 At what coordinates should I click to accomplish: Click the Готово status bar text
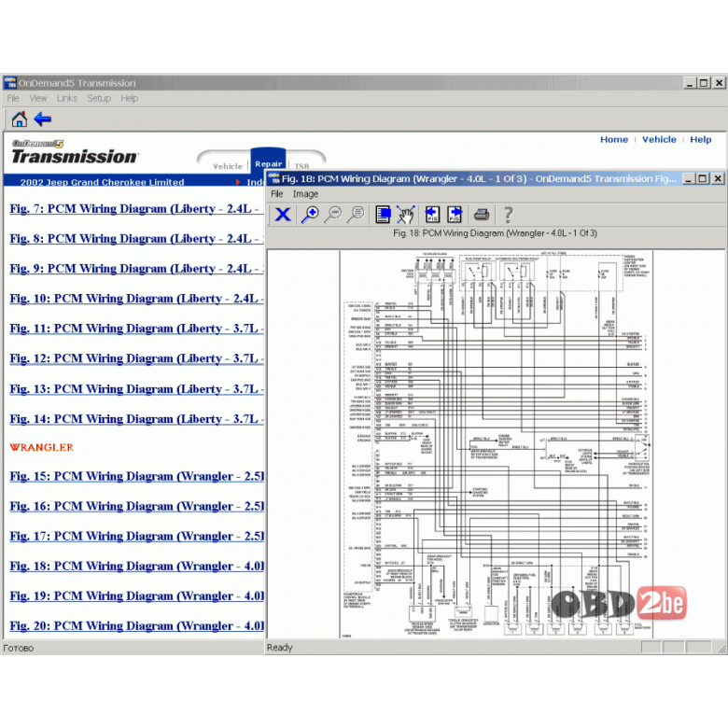[18, 648]
